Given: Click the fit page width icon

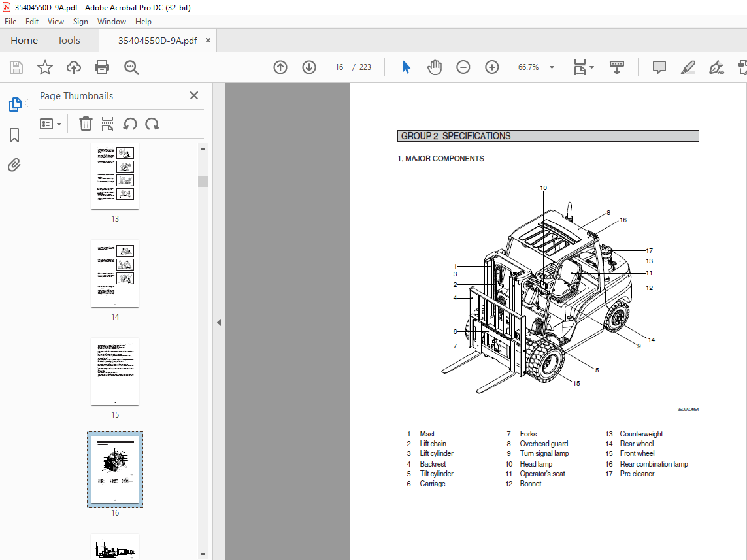Looking at the screenshot, I should (580, 67).
